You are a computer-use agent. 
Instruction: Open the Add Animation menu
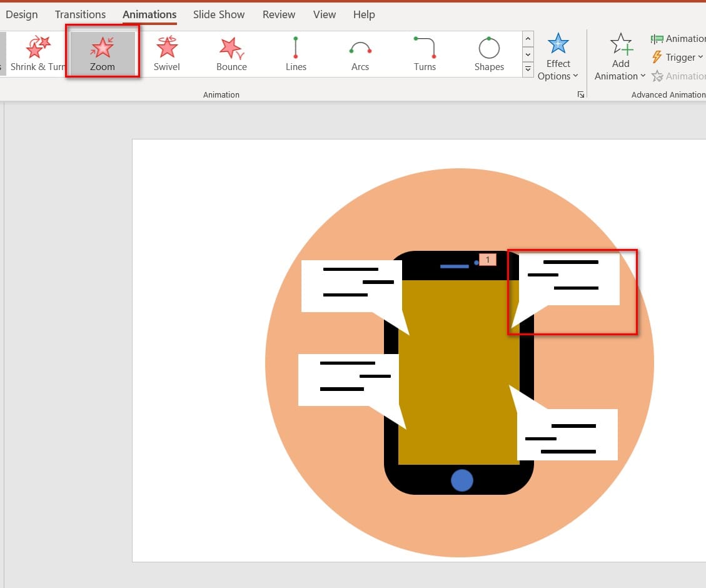[620, 58]
